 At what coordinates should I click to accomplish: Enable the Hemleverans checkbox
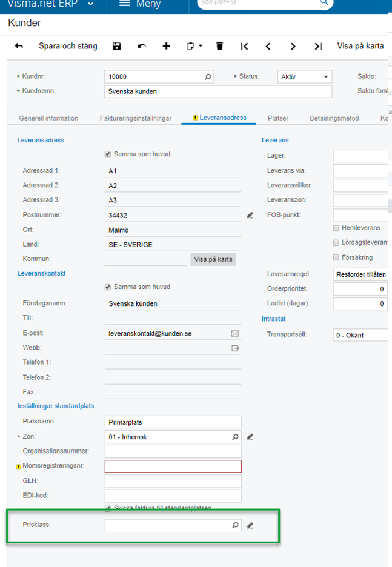pyautogui.click(x=336, y=228)
